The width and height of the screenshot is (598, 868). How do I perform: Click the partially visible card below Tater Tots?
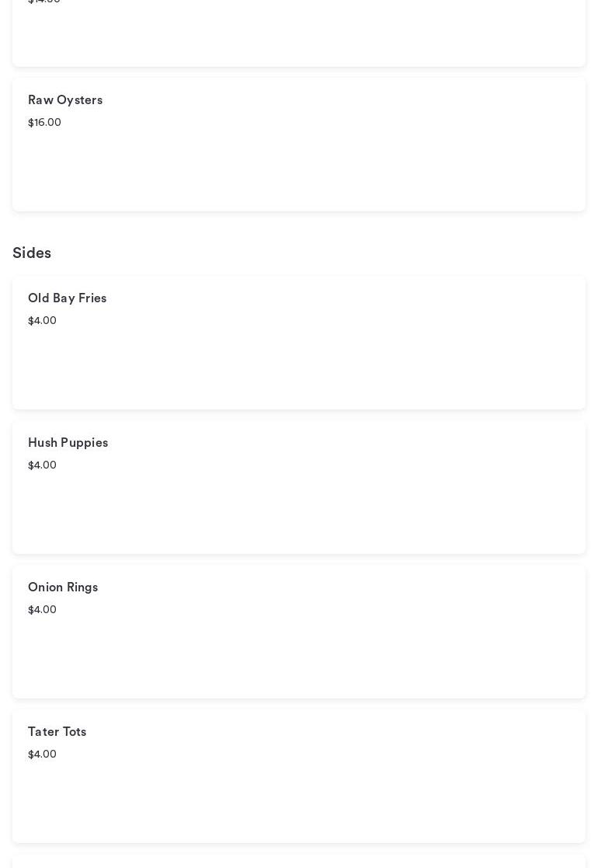[299, 862]
